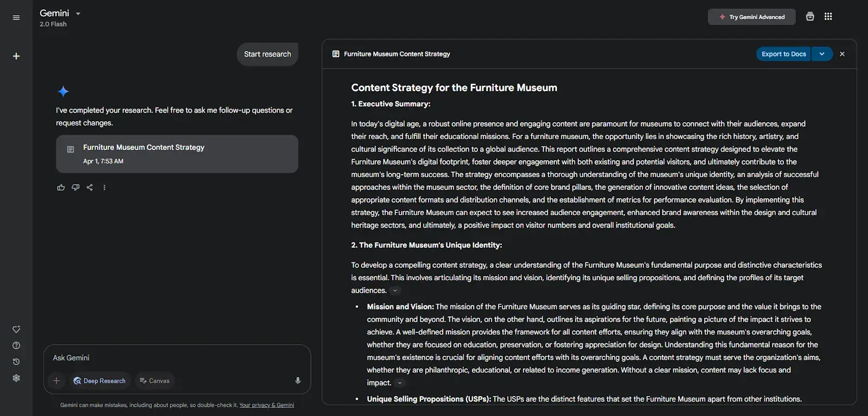
Task: Open more options three-dot menu
Action: pos(104,187)
